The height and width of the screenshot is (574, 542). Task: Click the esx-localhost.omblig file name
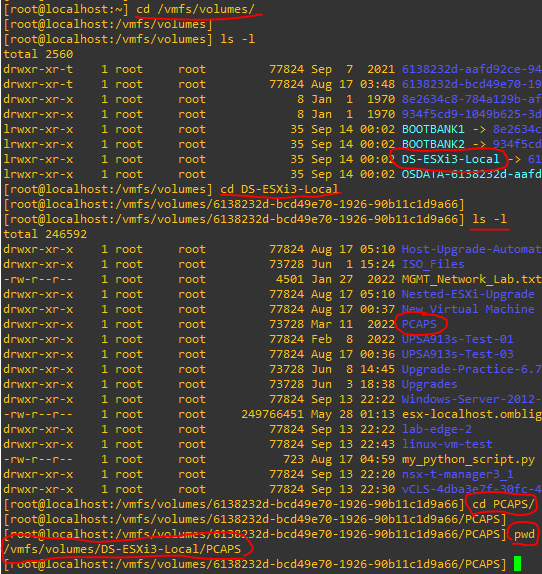(471, 414)
